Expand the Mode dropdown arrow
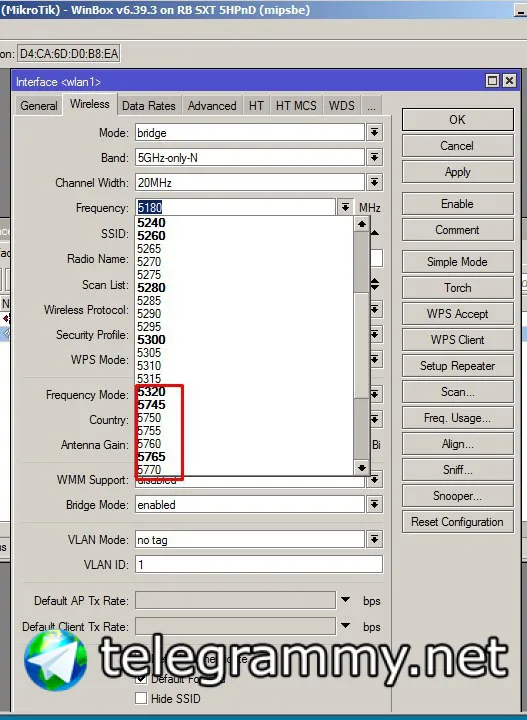The width and height of the screenshot is (527, 720). (x=375, y=133)
